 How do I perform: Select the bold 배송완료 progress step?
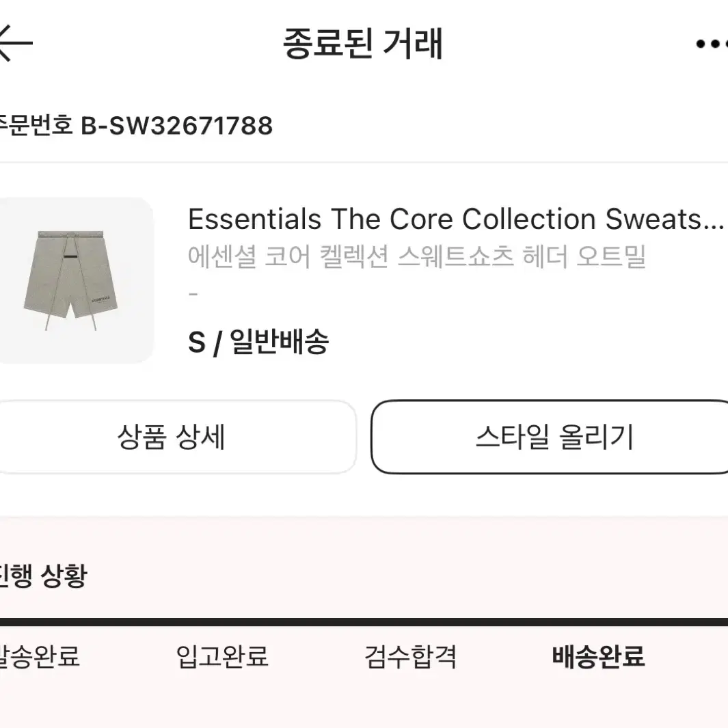pyautogui.click(x=599, y=656)
